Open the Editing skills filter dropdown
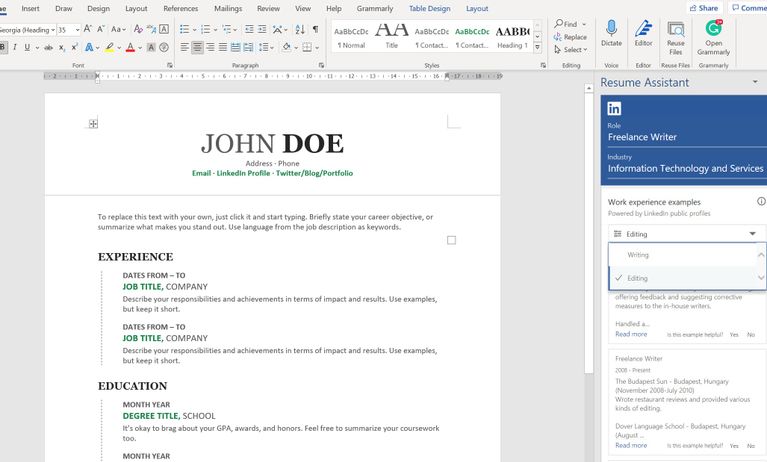This screenshot has width=767, height=462. pos(686,234)
